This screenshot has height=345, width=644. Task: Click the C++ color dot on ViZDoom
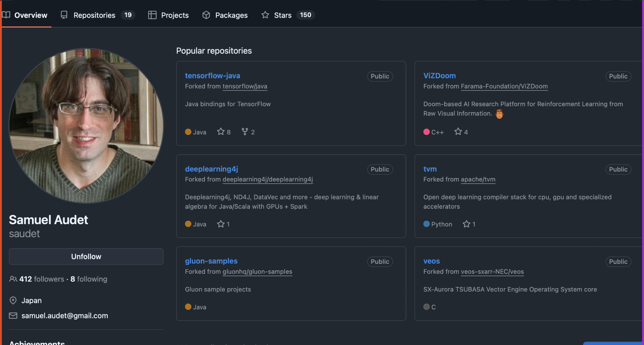pyautogui.click(x=426, y=132)
